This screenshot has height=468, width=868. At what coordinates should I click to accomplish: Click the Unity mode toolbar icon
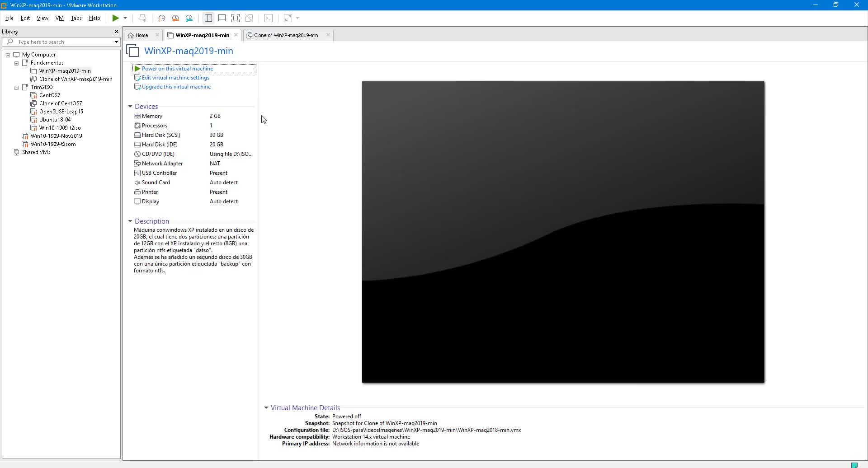[x=249, y=18]
